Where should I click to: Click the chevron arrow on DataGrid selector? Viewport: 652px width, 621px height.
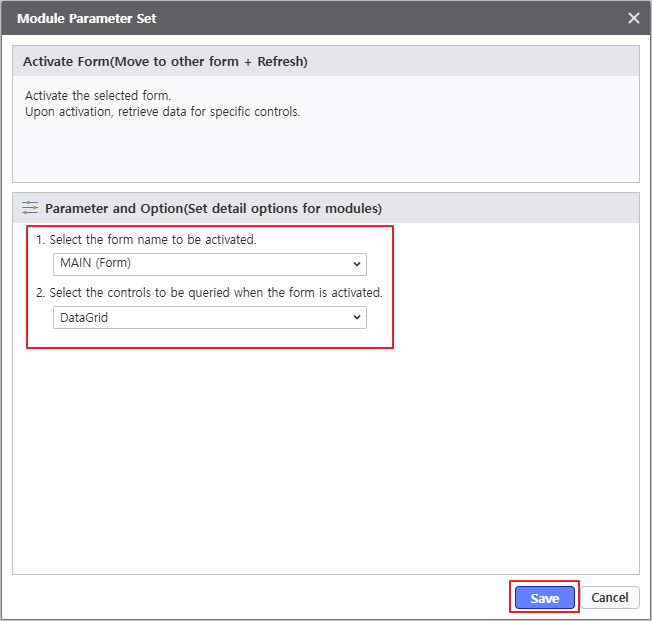(357, 317)
